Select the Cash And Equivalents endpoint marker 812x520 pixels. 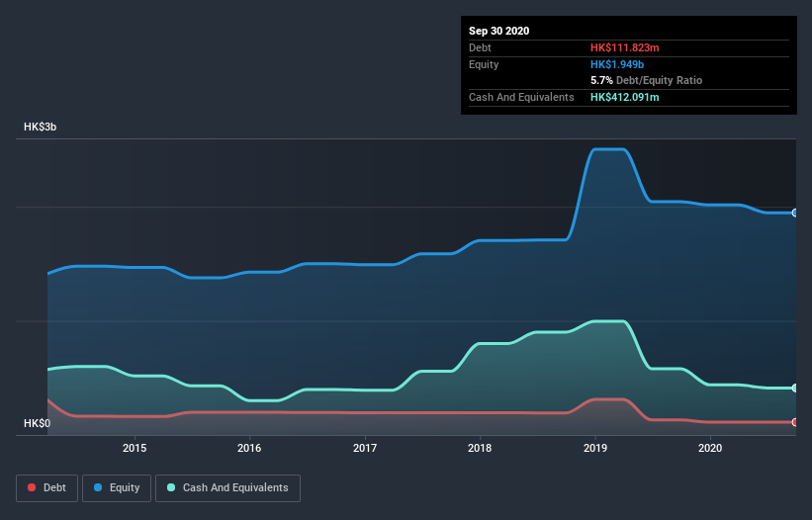[x=795, y=389]
